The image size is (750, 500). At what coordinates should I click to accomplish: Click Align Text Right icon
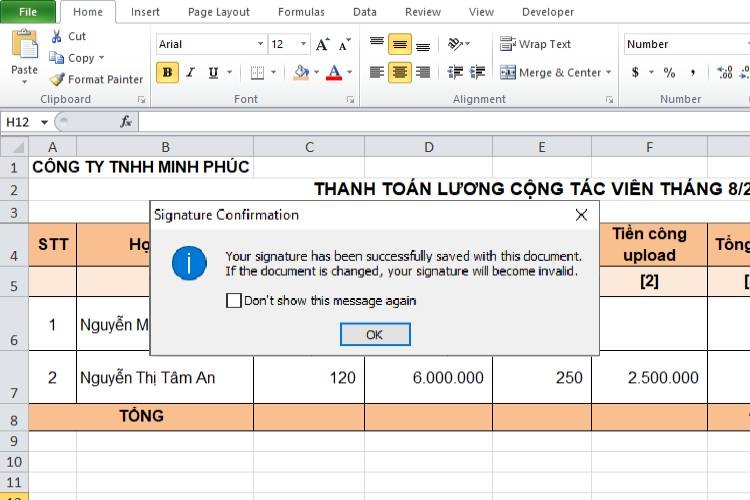point(423,72)
